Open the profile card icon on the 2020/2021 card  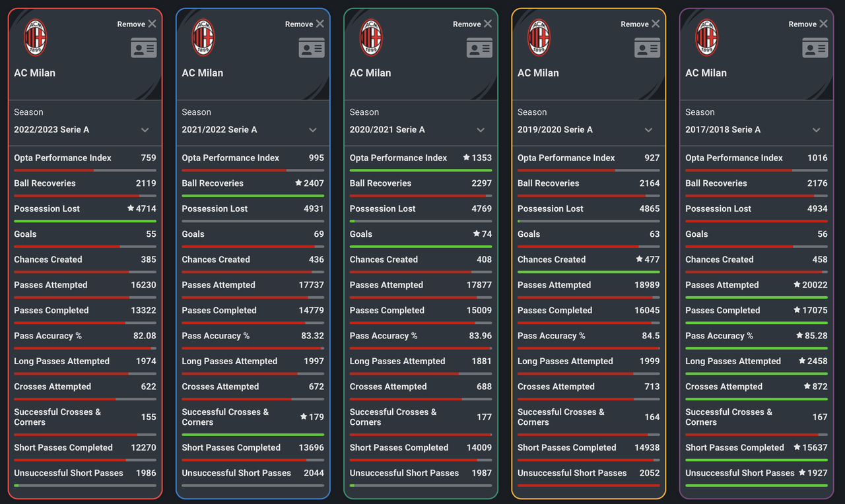(479, 48)
